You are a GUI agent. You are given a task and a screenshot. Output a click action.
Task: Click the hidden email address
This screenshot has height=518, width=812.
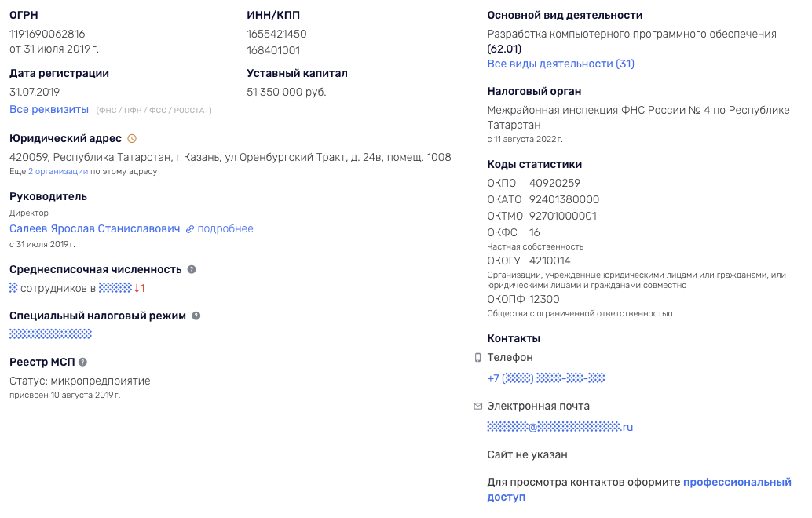[x=559, y=427]
